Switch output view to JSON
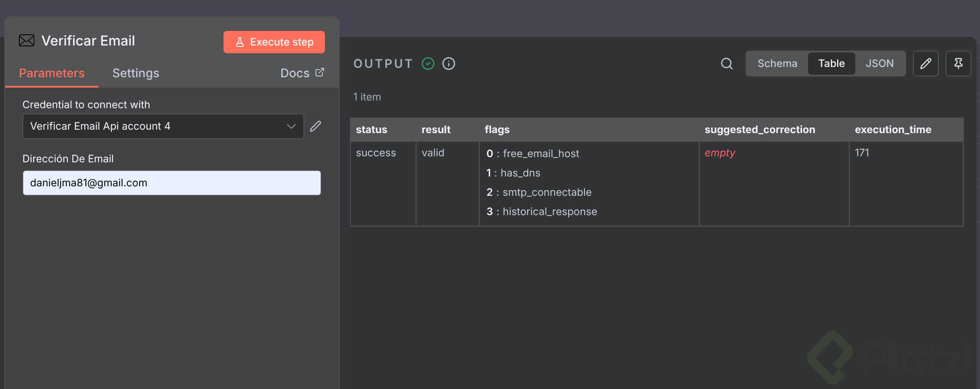 coord(879,64)
